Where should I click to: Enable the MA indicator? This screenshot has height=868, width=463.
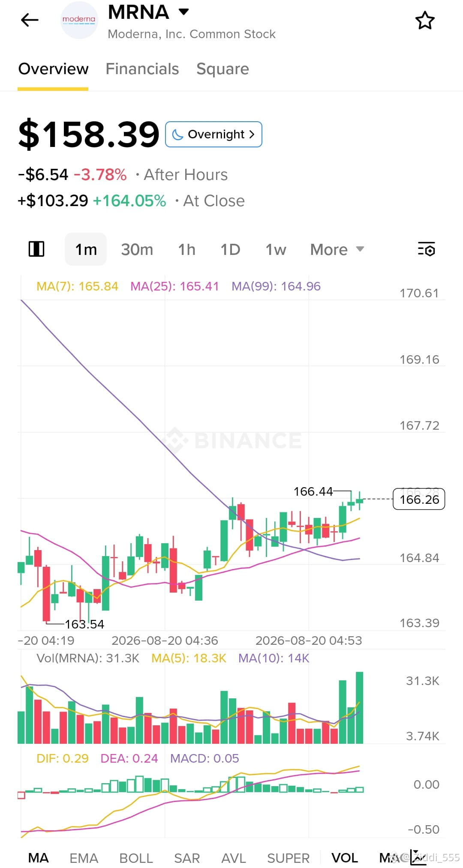(38, 858)
